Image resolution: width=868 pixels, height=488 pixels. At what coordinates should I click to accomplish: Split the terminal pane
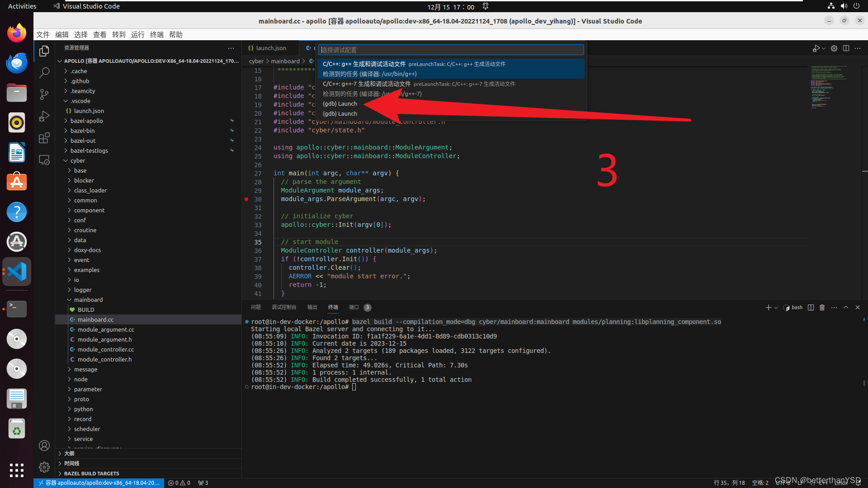click(x=811, y=307)
